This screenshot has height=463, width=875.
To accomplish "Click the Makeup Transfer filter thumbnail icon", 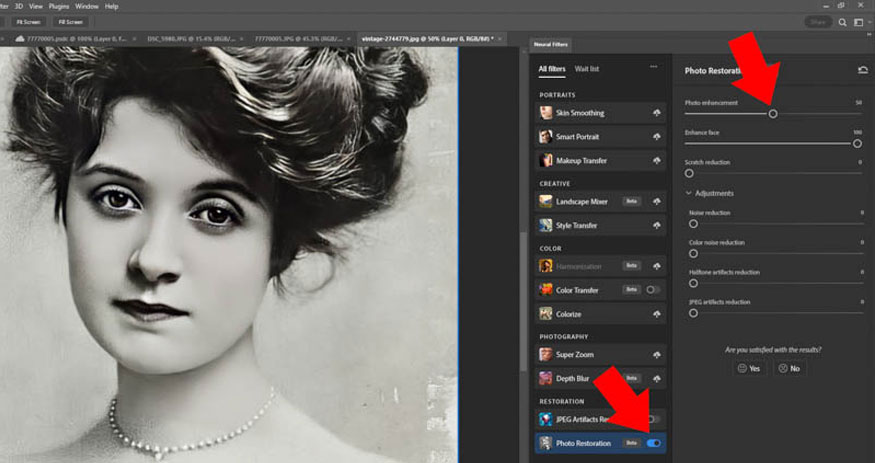I will coord(546,161).
